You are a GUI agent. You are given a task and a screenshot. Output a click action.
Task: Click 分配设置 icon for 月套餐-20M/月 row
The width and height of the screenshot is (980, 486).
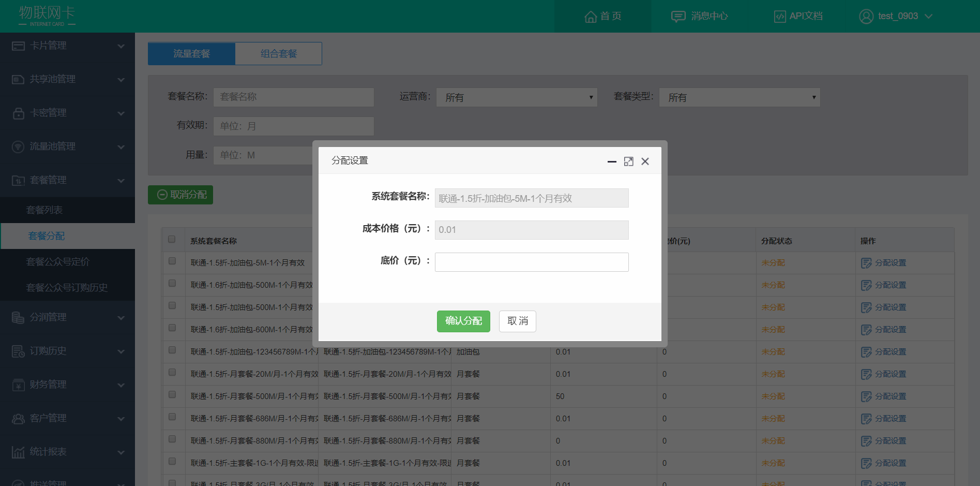pyautogui.click(x=866, y=375)
